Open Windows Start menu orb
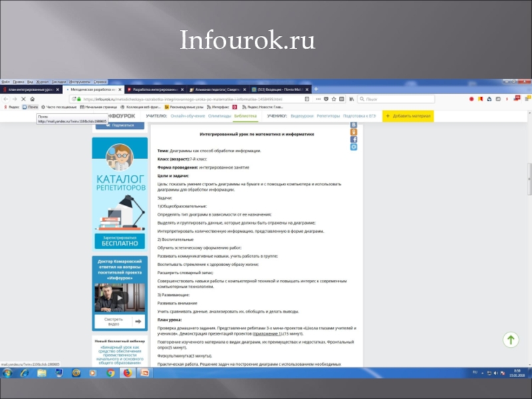 click(x=7, y=373)
